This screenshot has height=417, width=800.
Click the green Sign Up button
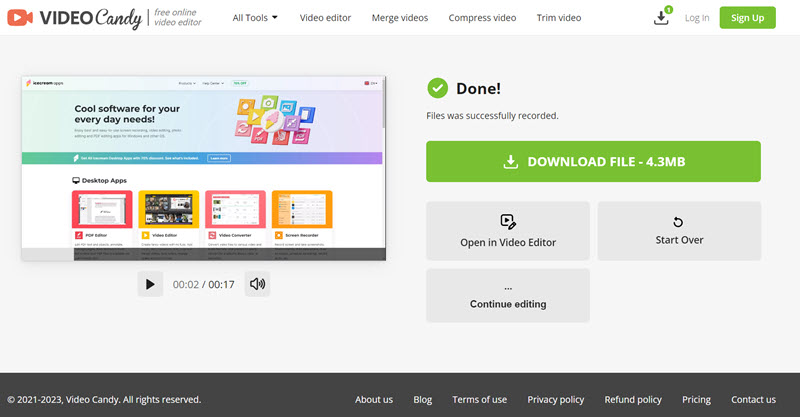coord(747,18)
